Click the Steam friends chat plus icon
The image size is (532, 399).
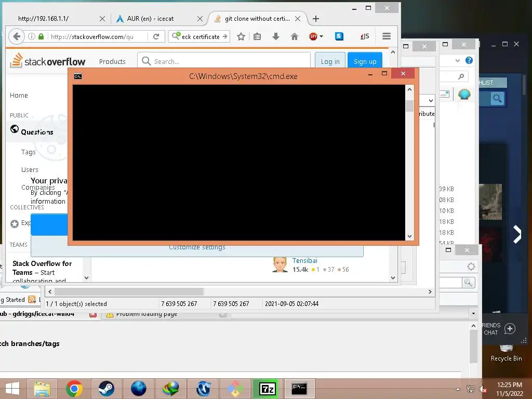[x=510, y=328]
